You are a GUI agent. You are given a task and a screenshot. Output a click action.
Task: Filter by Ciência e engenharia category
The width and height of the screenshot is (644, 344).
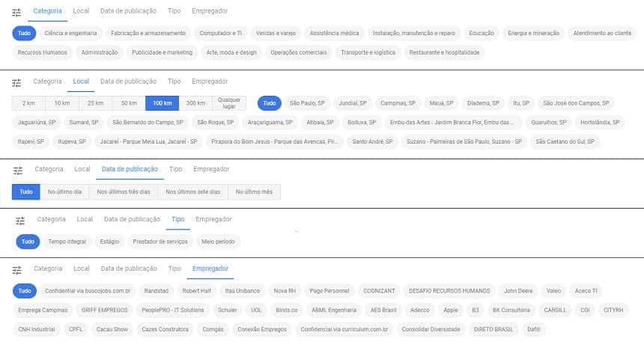70,33
